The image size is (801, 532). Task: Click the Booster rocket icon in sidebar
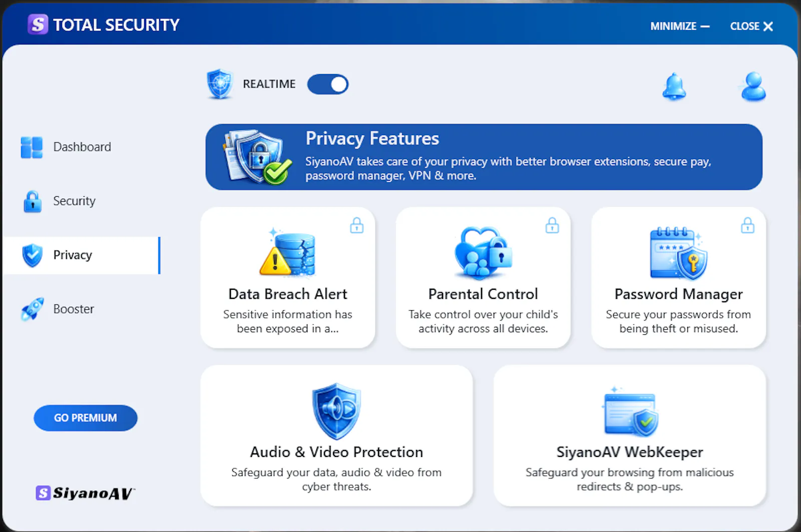point(33,309)
